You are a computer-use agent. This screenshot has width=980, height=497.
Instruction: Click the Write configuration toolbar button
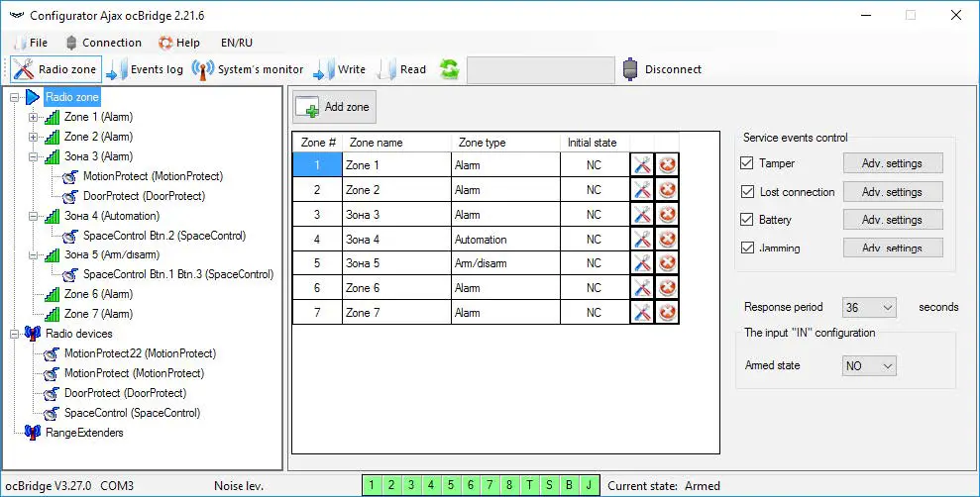339,69
